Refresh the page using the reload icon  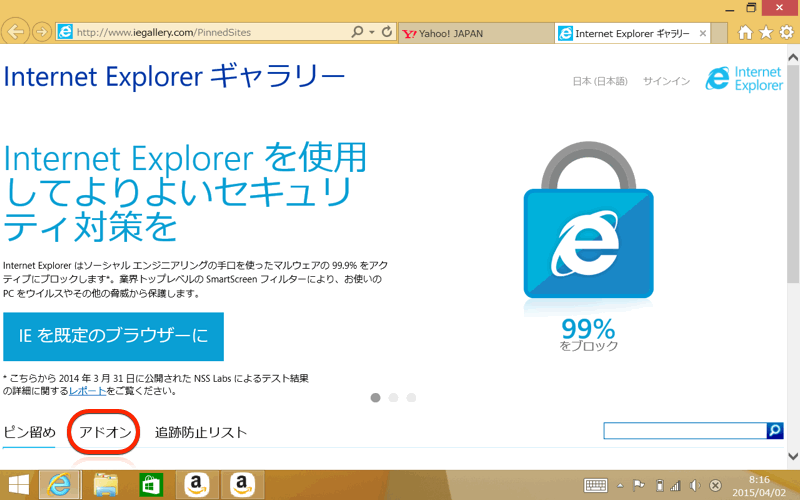pos(387,32)
